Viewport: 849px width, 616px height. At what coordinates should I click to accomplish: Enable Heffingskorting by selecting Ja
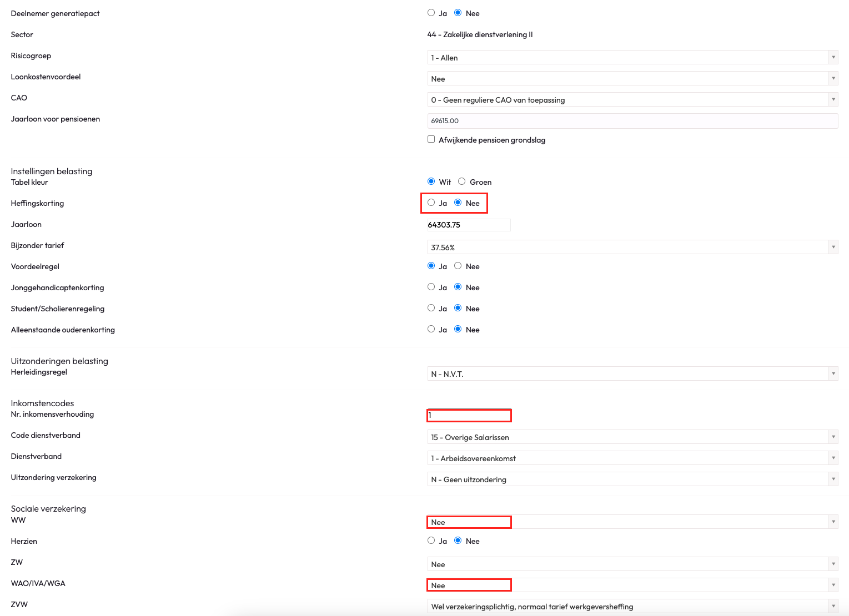coord(431,203)
